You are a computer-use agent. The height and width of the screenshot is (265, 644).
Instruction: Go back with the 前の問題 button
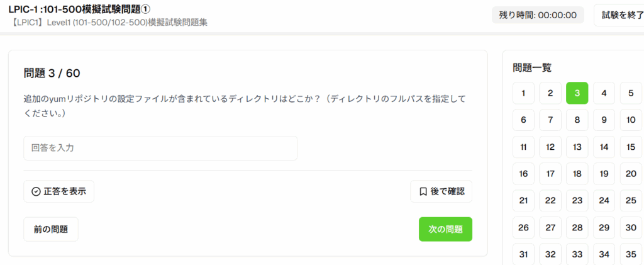tap(51, 229)
